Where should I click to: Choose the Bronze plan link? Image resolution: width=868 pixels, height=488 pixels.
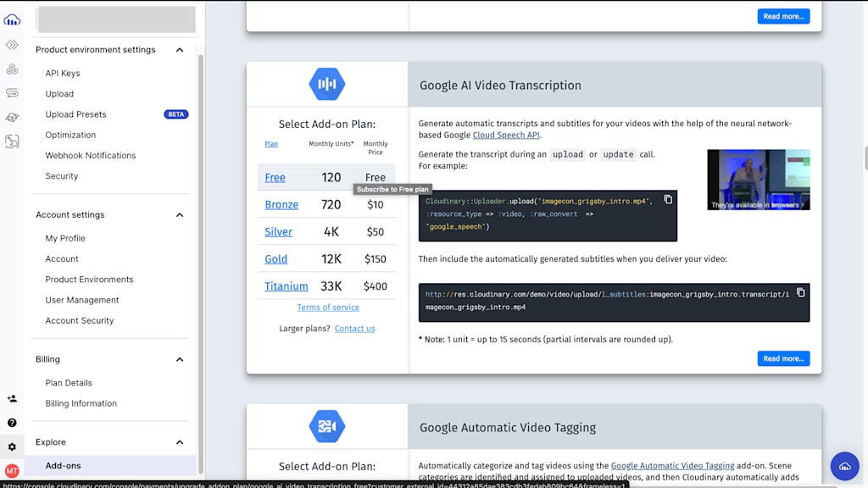281,205
